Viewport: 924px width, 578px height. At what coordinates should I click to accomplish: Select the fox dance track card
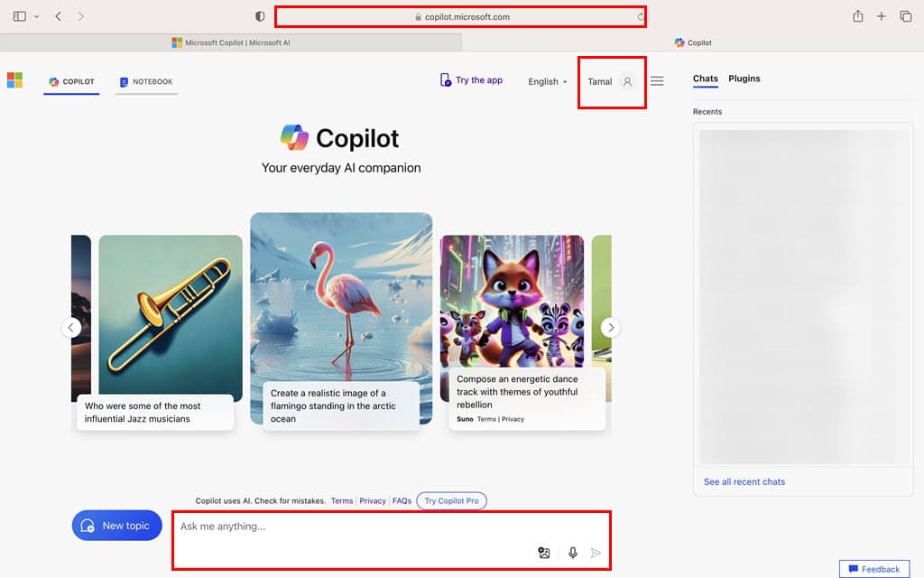513,301
